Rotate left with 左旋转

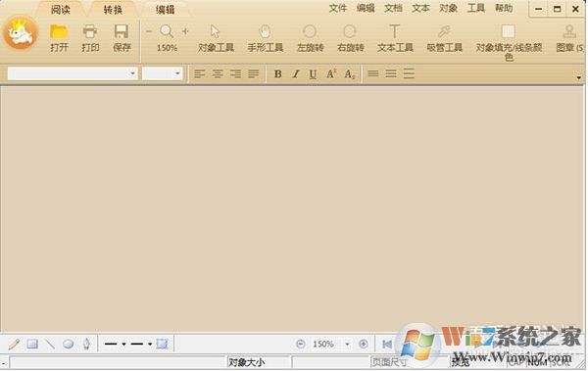[310, 38]
